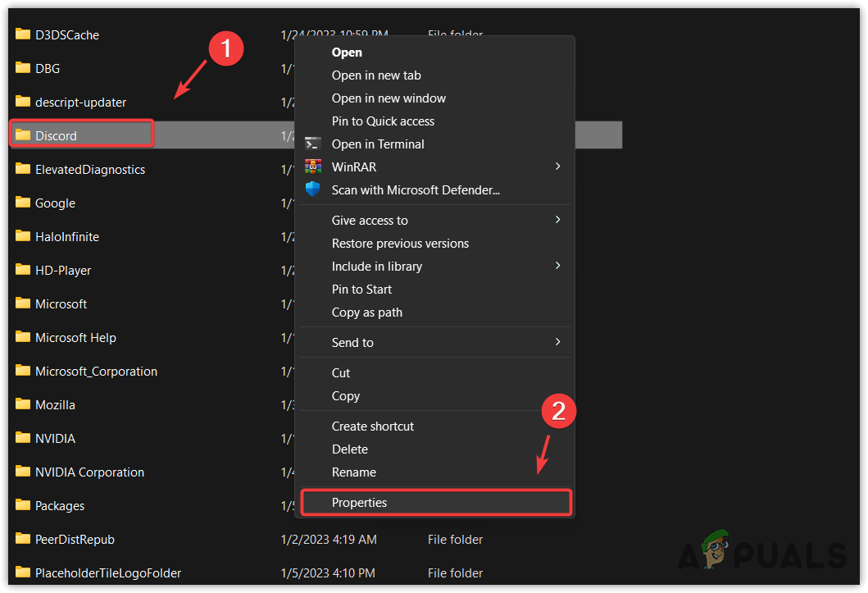Select Create shortcut
The image size is (868, 593).
[373, 426]
